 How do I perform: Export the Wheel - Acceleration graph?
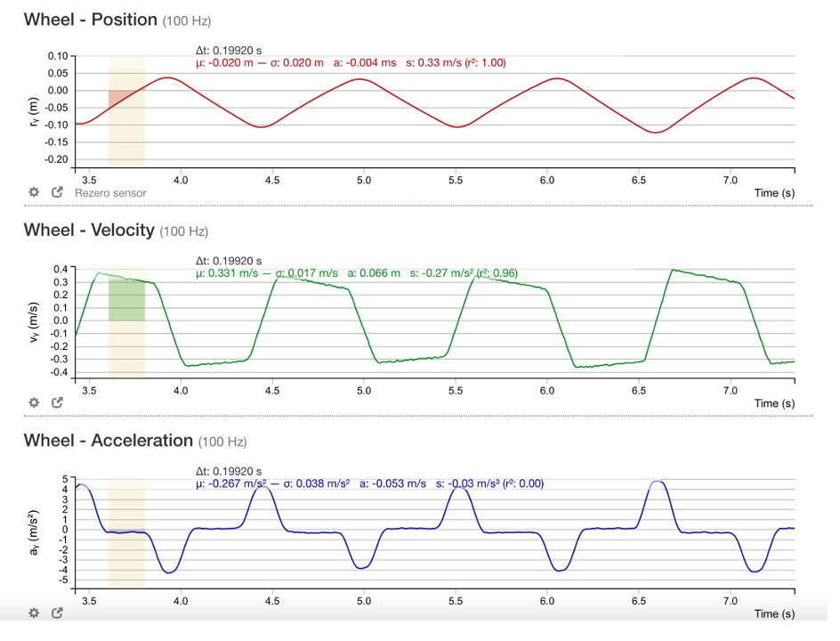[57, 613]
